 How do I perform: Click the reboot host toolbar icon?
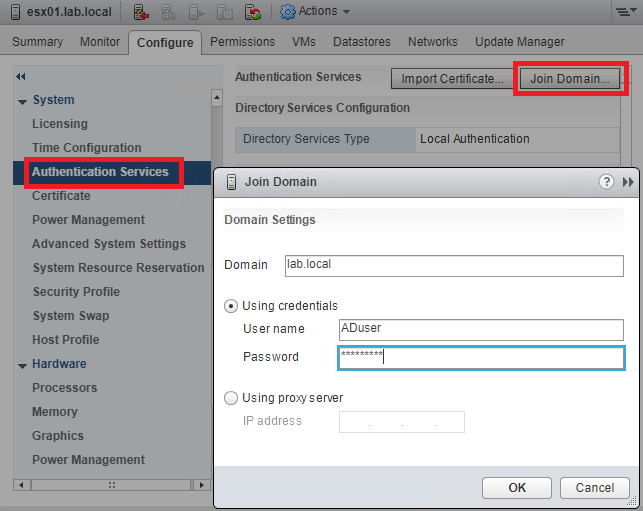click(x=253, y=12)
